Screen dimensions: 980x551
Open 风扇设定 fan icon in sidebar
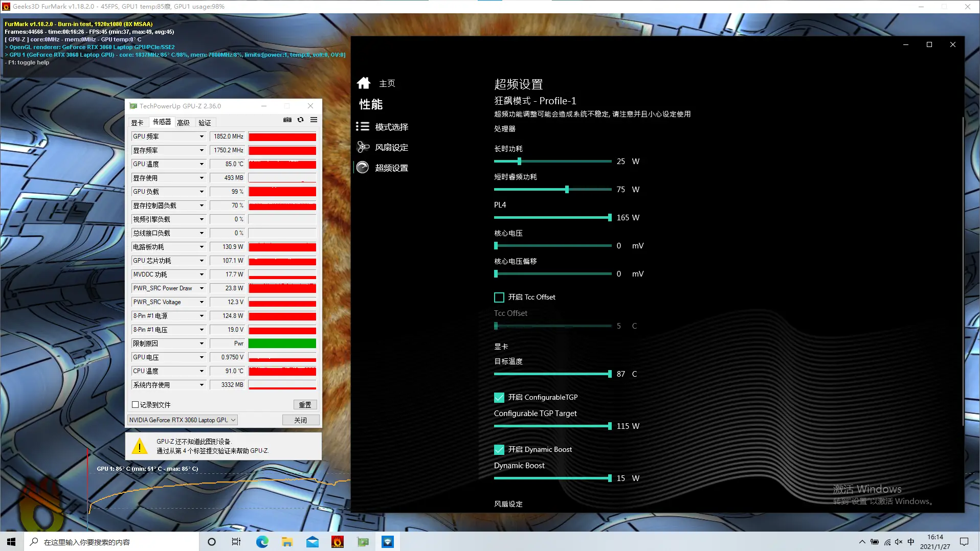tap(363, 147)
